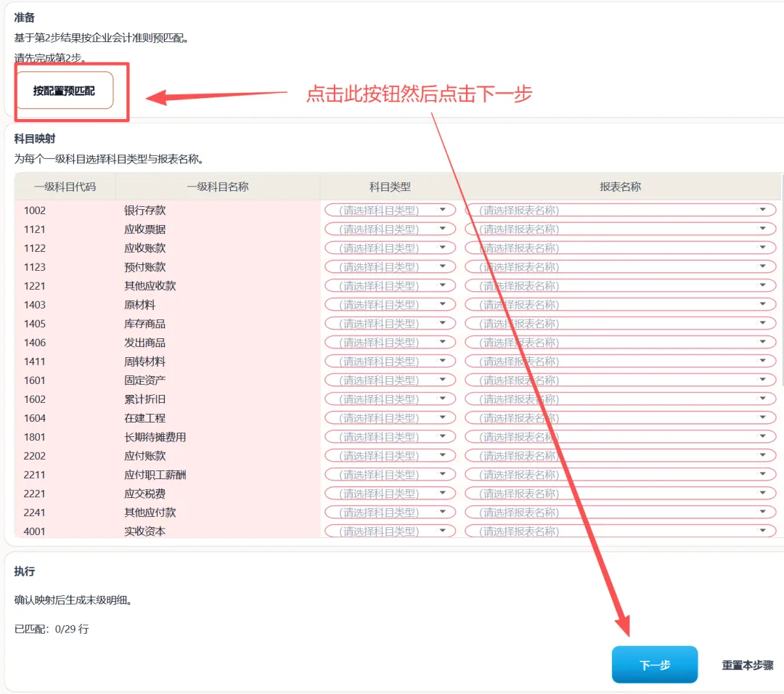This screenshot has height=694, width=784.
Task: Open 报表名称 dropdown for 应付账款
Action: 620,455
